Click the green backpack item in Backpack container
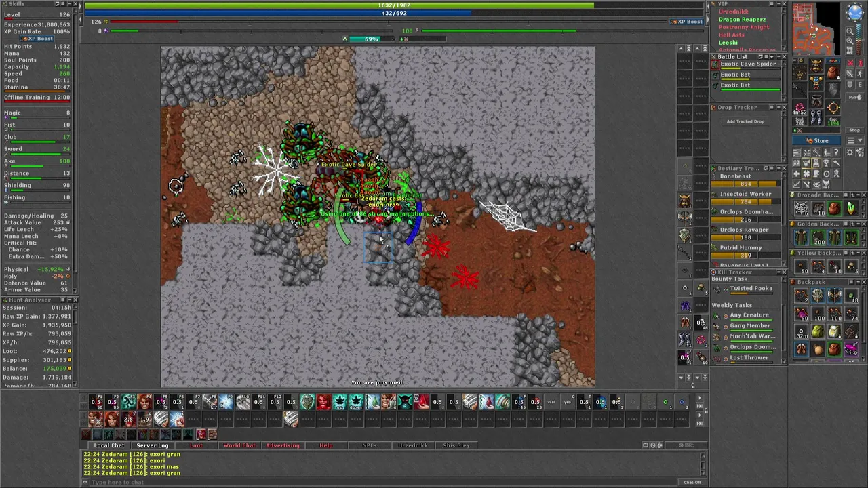 pos(817,331)
